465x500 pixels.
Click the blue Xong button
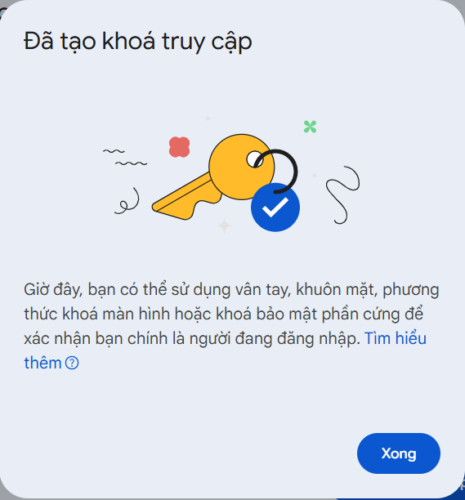tap(398, 453)
